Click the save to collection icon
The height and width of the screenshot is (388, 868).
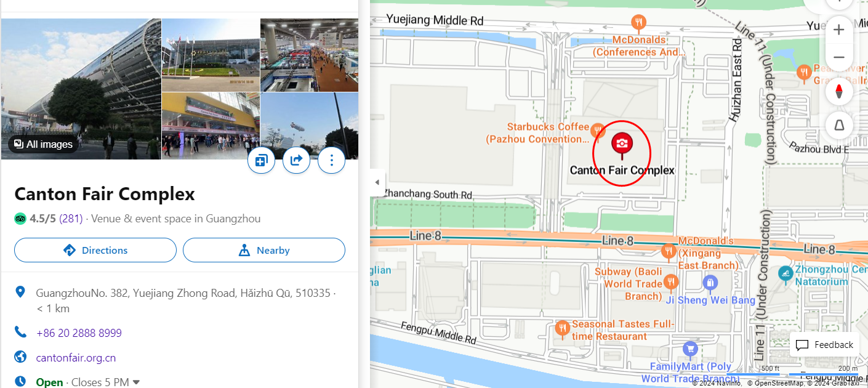tap(261, 161)
